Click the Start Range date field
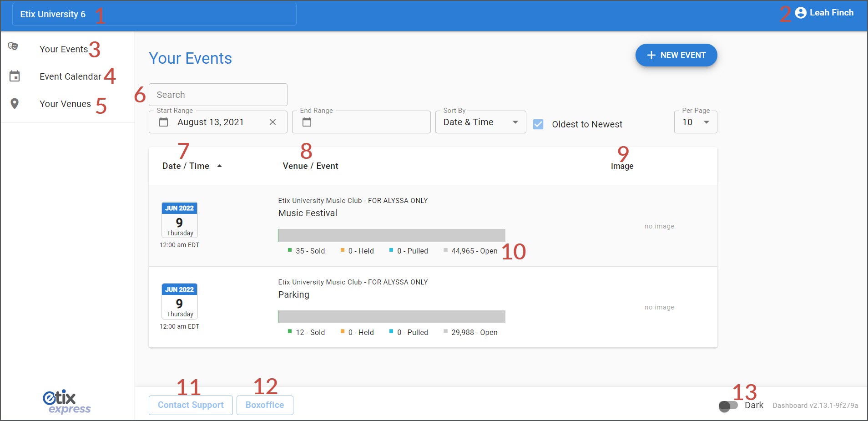 [x=218, y=122]
